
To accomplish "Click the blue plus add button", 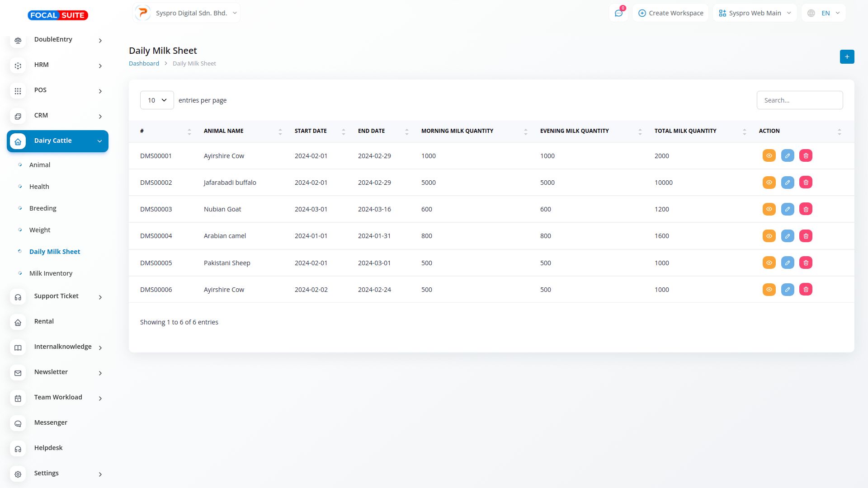I will (847, 57).
